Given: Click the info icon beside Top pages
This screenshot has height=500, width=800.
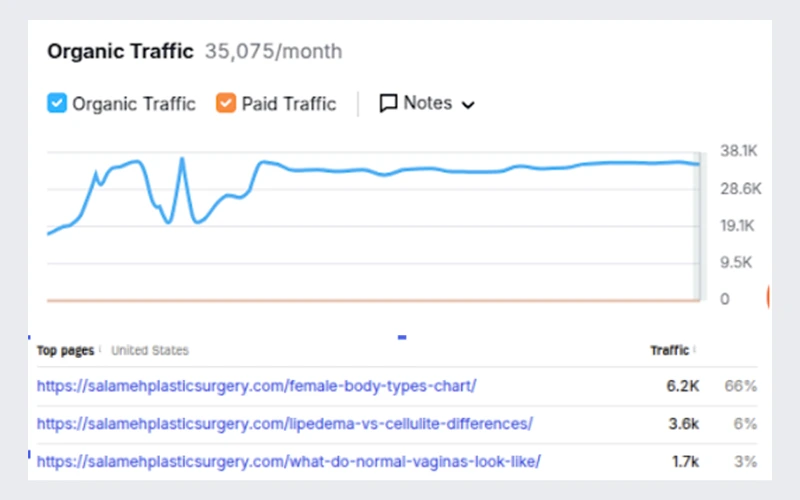Looking at the screenshot, I should (100, 349).
